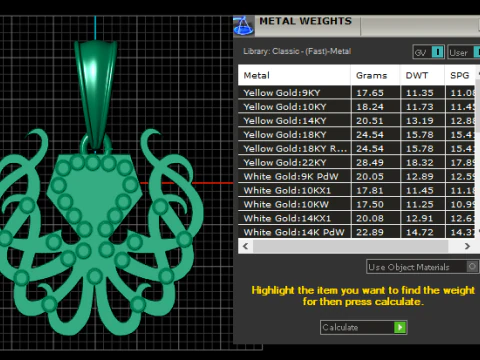This screenshot has width=480, height=360.
Task: Click the right arrow of horizontal scrollbar
Action: coord(467,246)
